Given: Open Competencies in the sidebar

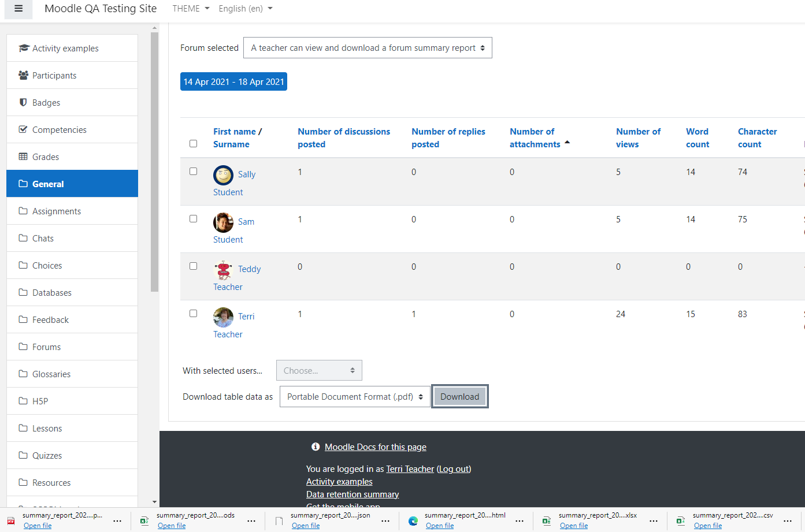Looking at the screenshot, I should coord(72,129).
